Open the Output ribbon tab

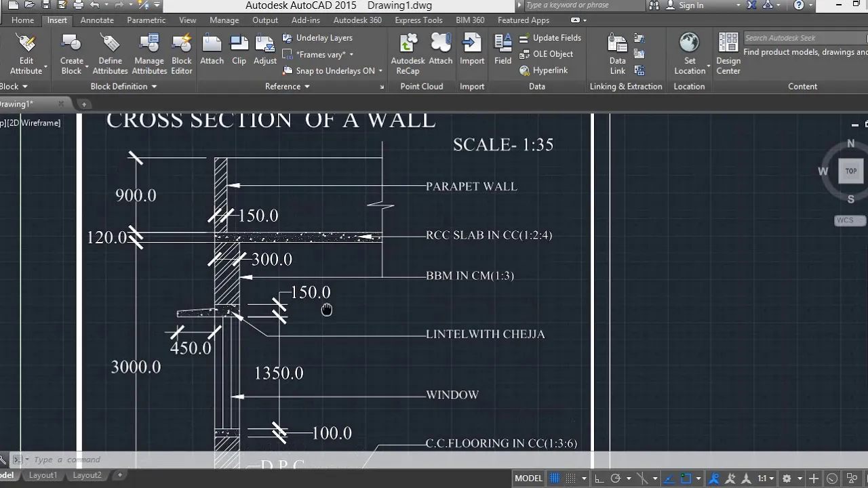pos(265,20)
